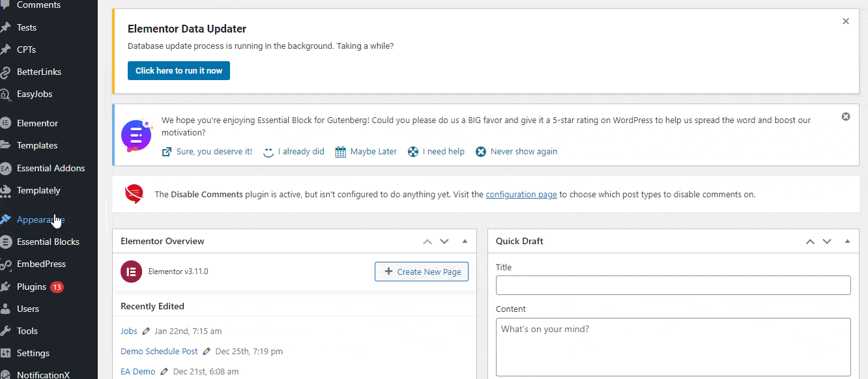This screenshot has height=379, width=868.
Task: Open BetterLinks via its chain-link icon
Action: pyautogui.click(x=6, y=72)
